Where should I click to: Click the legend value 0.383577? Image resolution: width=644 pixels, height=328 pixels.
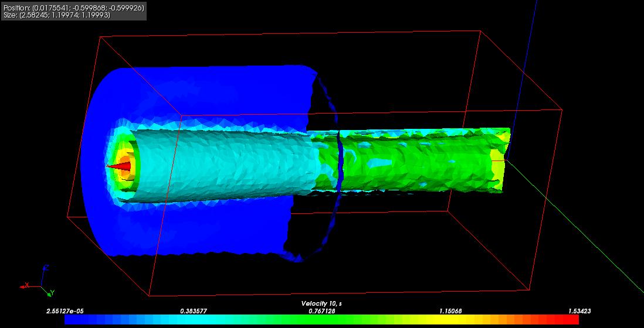(194, 311)
